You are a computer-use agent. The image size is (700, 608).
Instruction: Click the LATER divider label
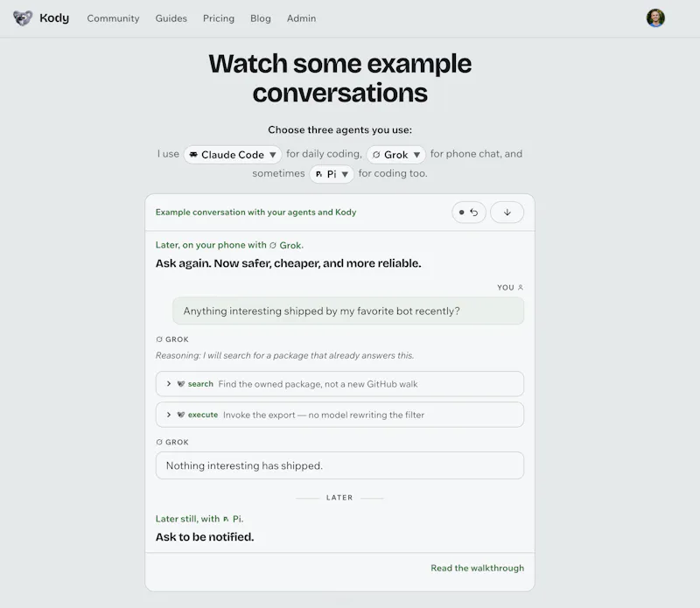click(x=339, y=497)
